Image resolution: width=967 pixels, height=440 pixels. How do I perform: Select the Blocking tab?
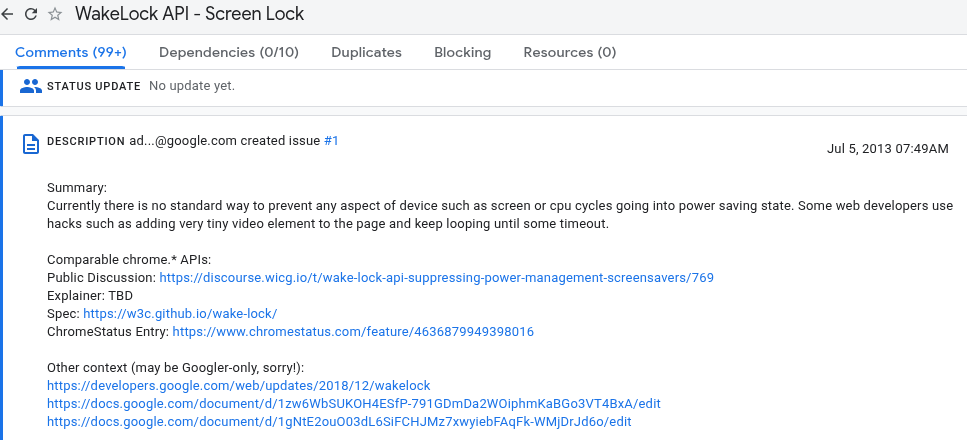462,52
